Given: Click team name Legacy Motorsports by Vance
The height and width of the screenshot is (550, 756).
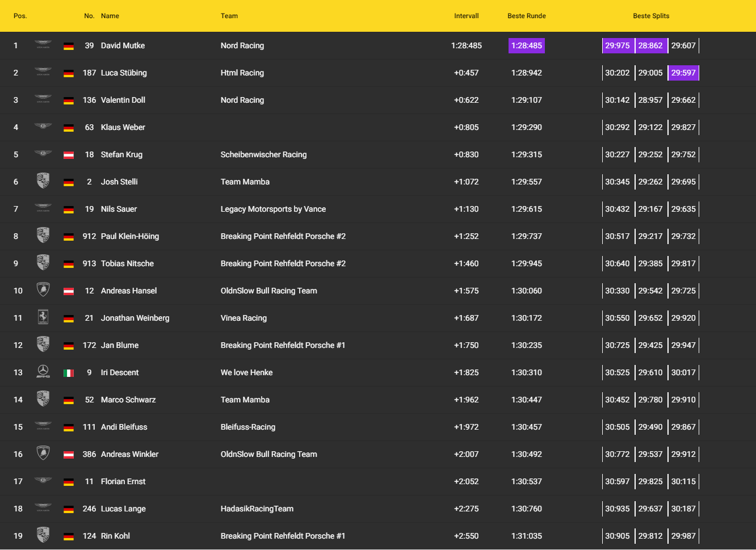Looking at the screenshot, I should click(x=273, y=209).
